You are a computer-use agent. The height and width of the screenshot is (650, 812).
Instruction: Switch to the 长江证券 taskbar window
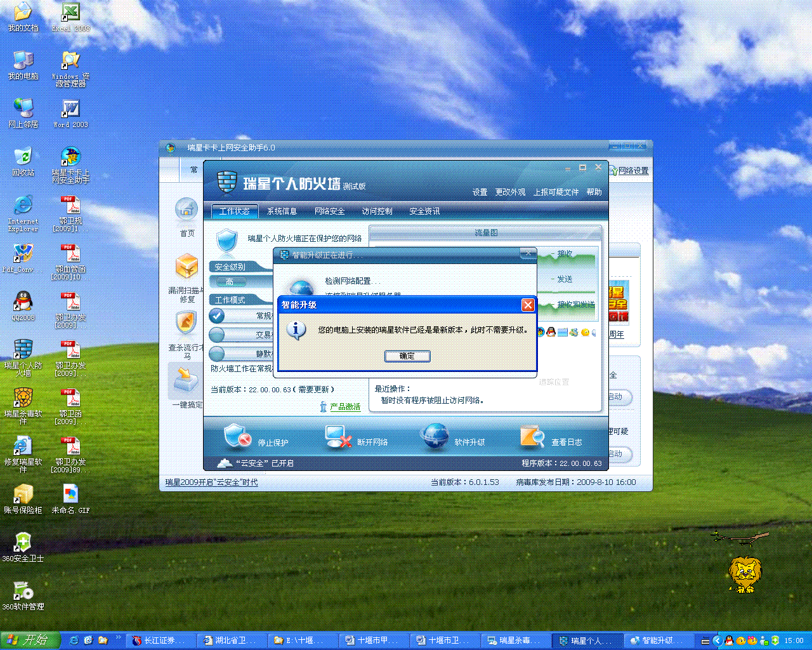(160, 640)
